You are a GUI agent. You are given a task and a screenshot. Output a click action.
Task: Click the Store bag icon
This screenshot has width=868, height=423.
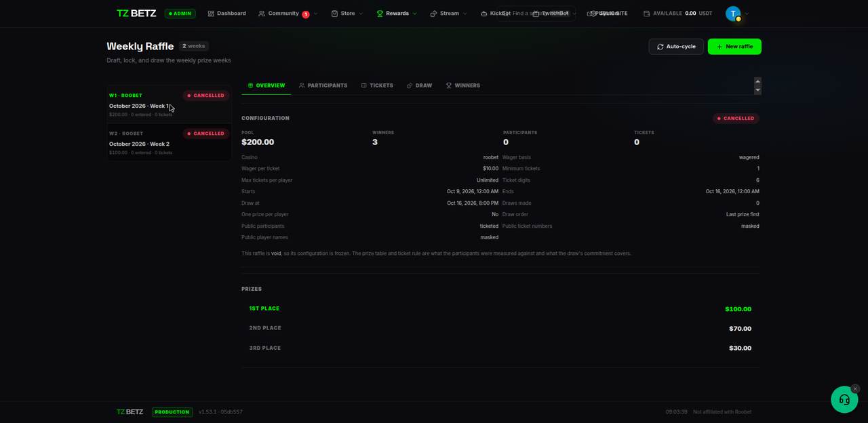point(334,14)
